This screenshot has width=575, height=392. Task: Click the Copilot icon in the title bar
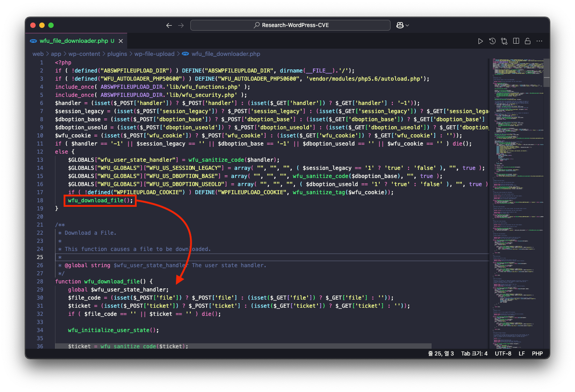click(400, 25)
